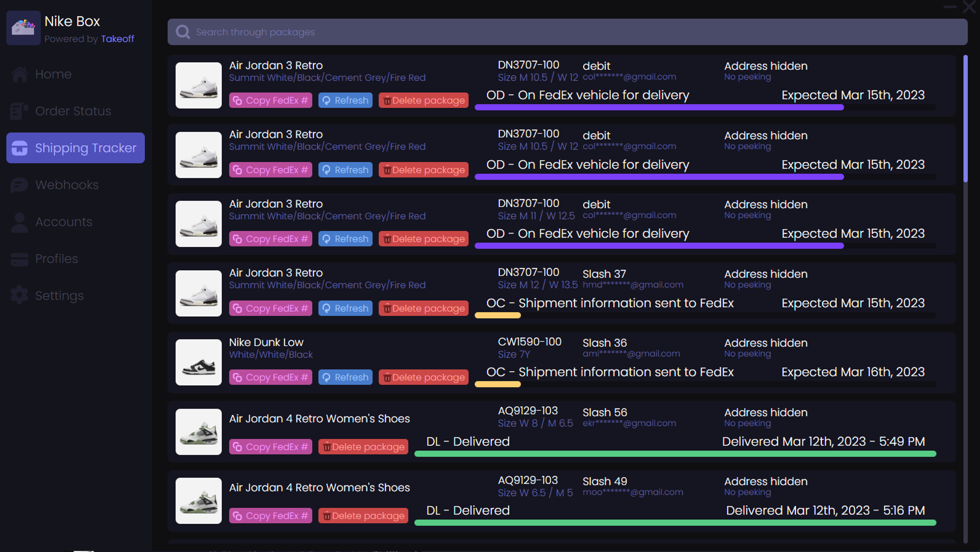
Task: Click the shoe thumbnail for Slash 56 package
Action: [x=199, y=432]
